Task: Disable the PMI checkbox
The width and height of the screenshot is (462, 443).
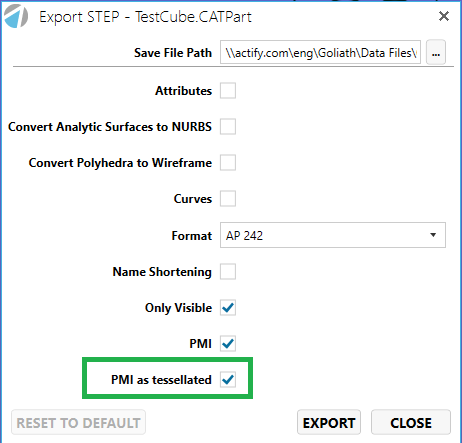Action: coord(228,344)
